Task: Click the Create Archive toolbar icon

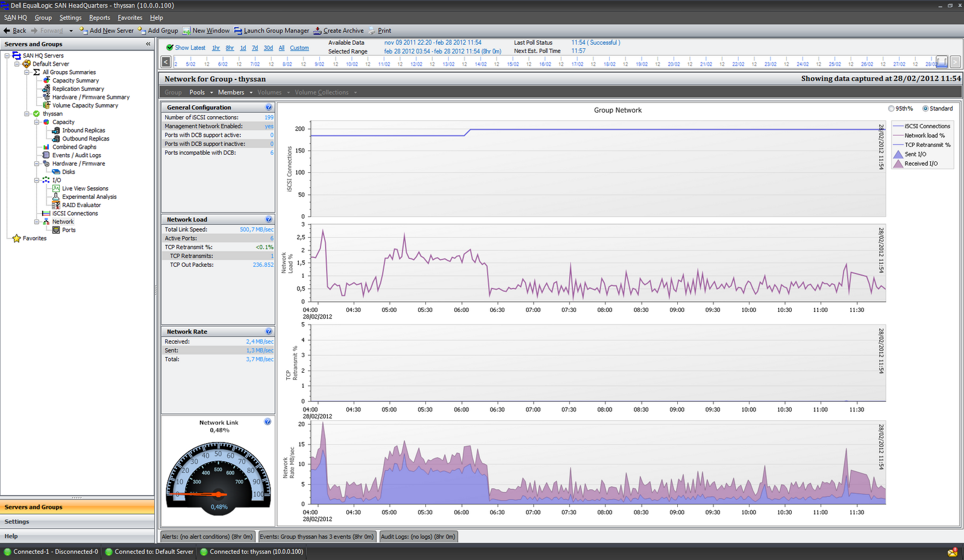Action: [318, 31]
